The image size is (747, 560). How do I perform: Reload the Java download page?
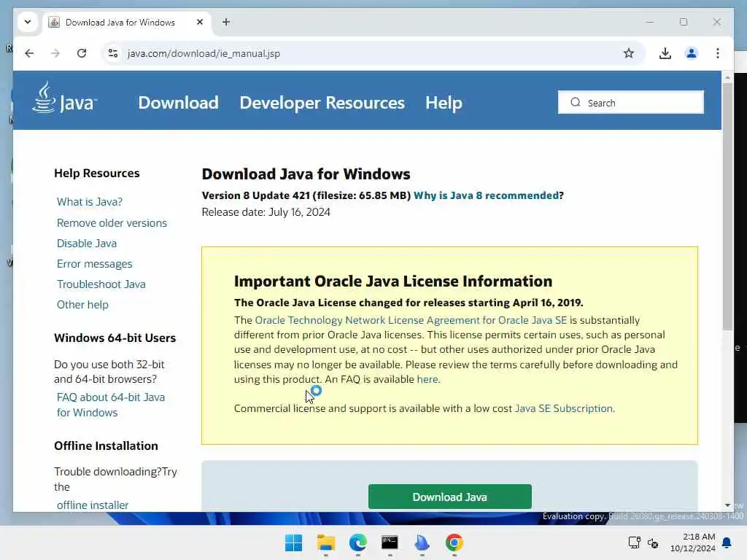tap(82, 53)
